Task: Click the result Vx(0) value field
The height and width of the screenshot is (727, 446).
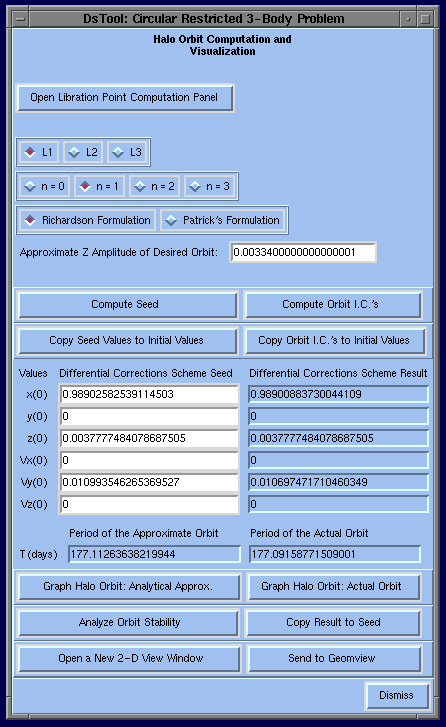Action: click(338, 460)
